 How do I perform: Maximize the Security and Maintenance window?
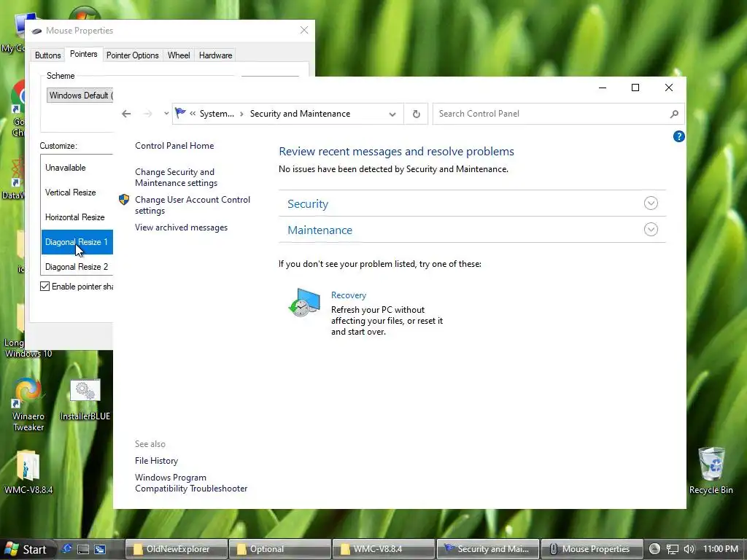(635, 87)
